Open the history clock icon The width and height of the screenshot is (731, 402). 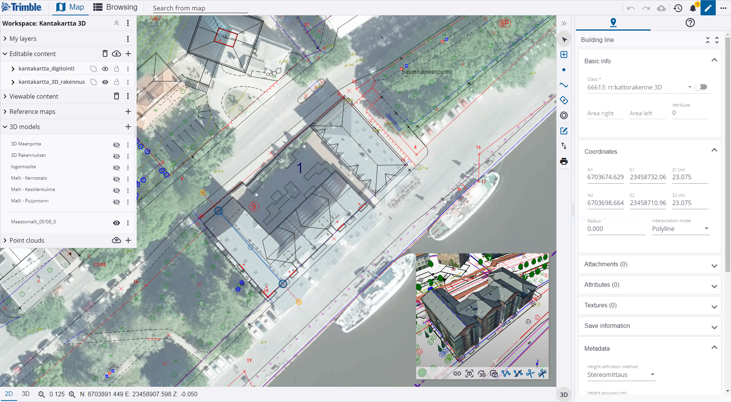[677, 8]
